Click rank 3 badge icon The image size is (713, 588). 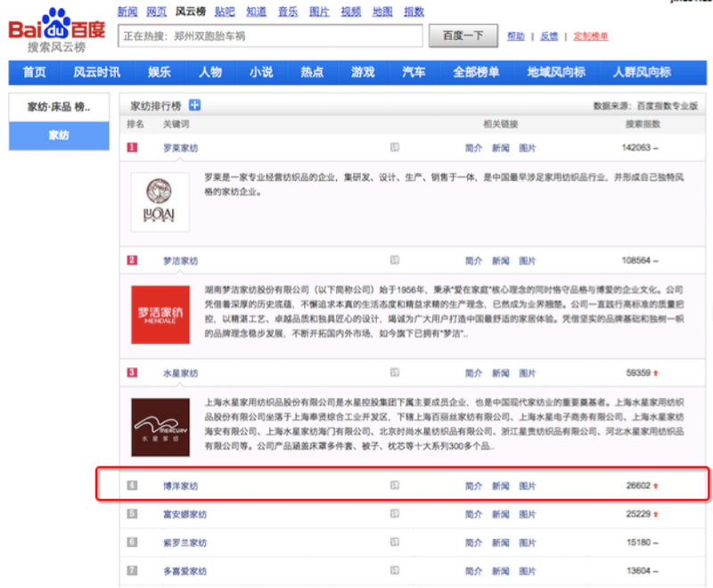132,372
